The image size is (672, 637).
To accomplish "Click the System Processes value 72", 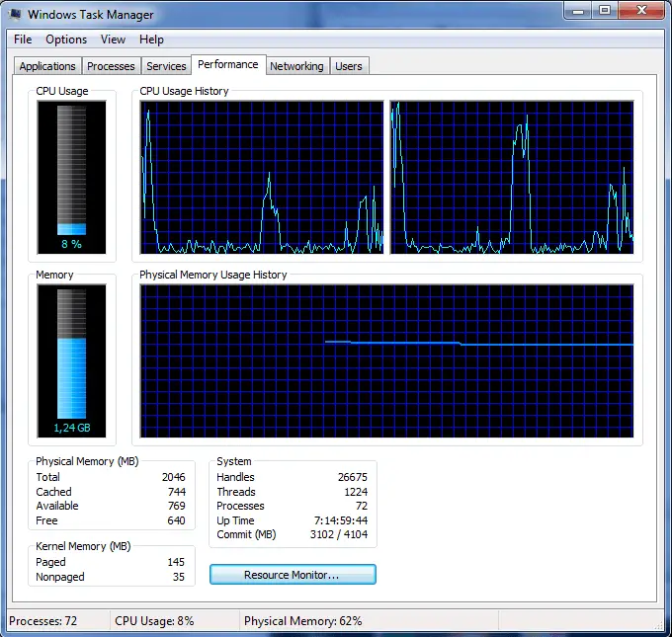I will [362, 506].
